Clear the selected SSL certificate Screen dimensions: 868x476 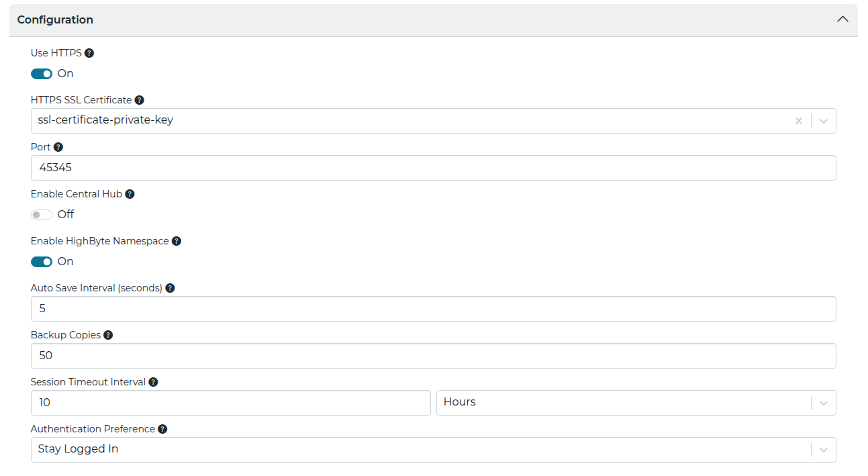(x=799, y=121)
